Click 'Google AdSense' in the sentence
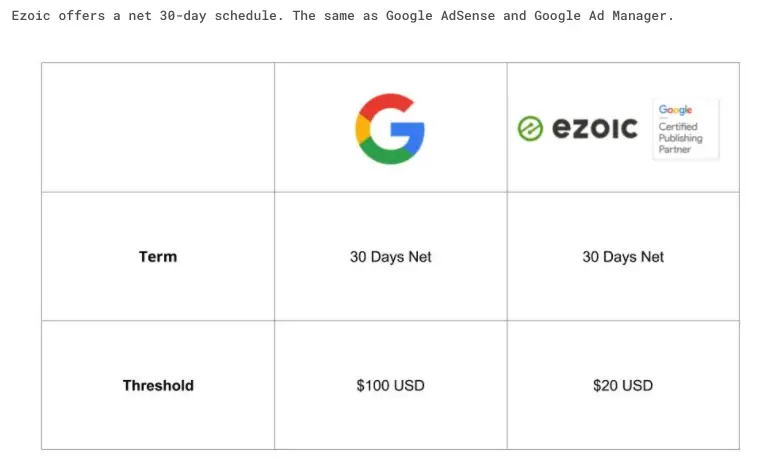The width and height of the screenshot is (762, 468). tap(440, 16)
